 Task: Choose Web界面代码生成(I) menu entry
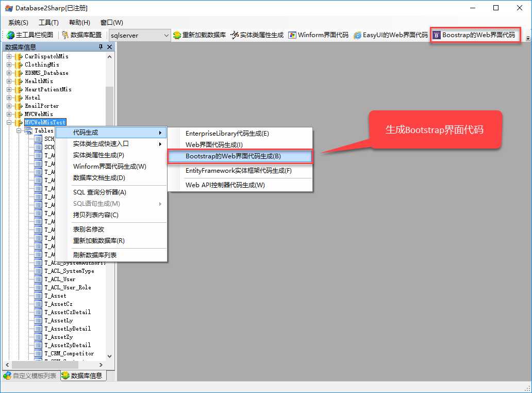[x=240, y=145]
